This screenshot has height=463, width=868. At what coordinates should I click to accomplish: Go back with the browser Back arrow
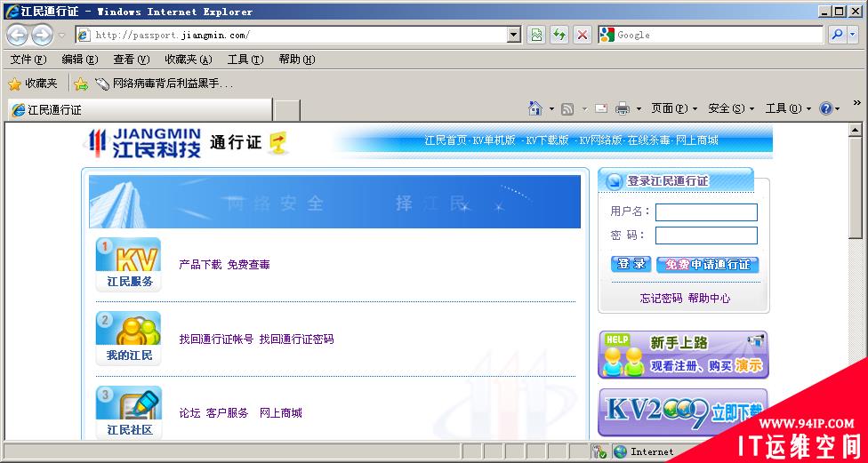(17, 36)
